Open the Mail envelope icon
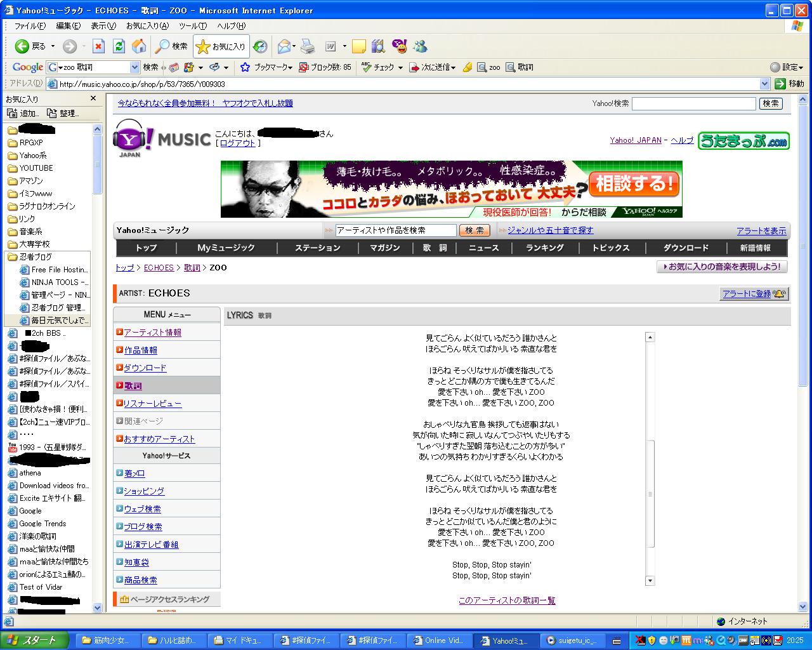This screenshot has width=812, height=650. click(x=284, y=46)
